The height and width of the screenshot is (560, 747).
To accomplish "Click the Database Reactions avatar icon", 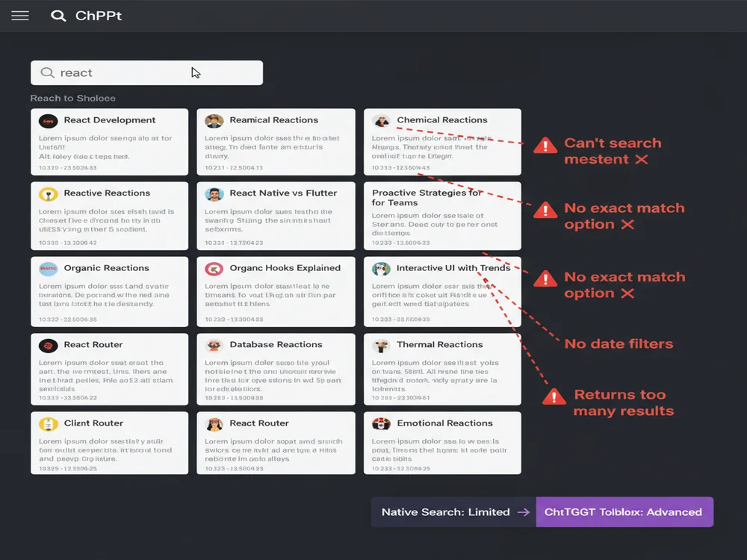I will pos(214,345).
